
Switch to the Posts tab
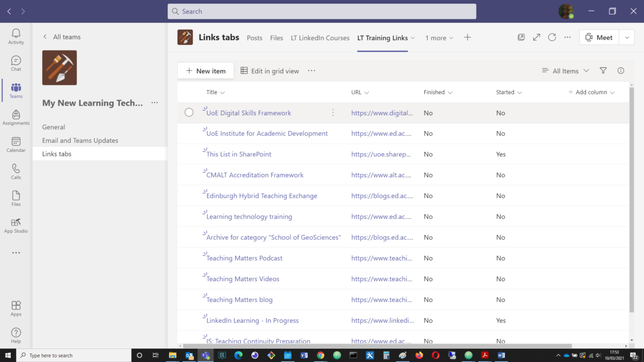[254, 37]
